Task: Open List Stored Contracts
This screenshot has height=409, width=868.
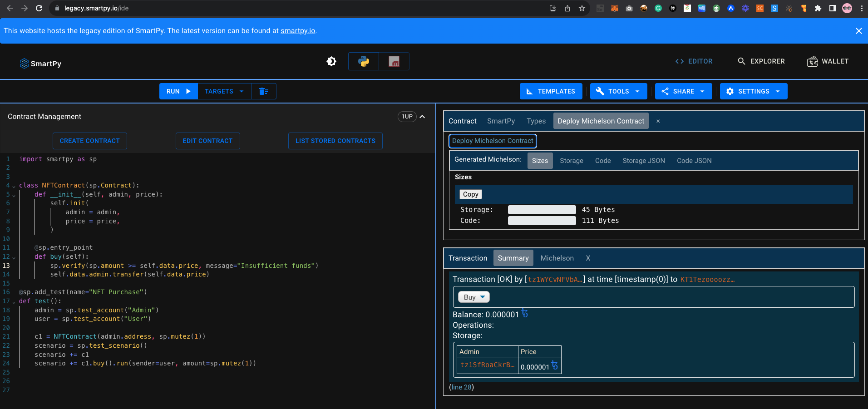Action: [x=335, y=141]
